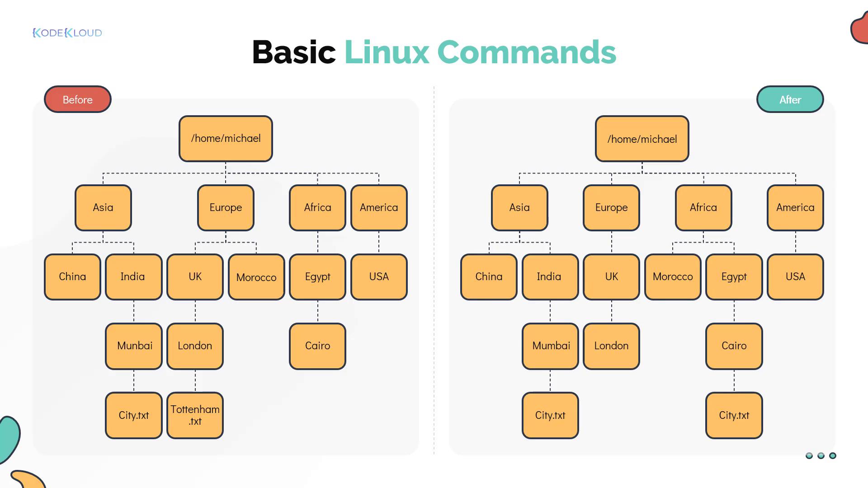
Task: Select the America node in After tree
Action: tap(795, 207)
